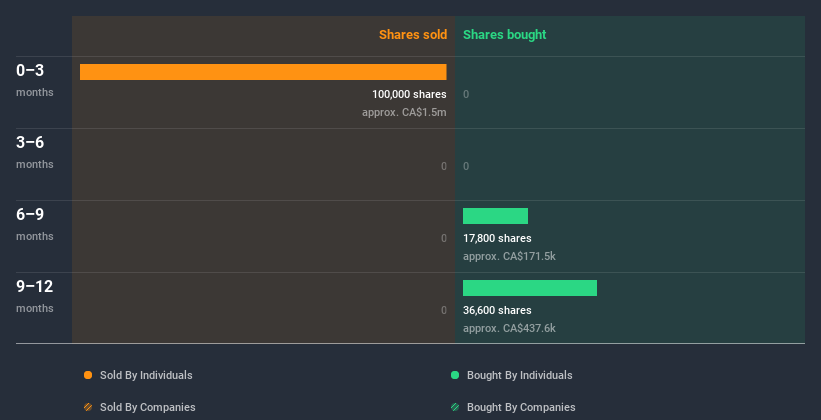Click the 0 bought value in 0–3 months row
Image resolution: width=821 pixels, height=420 pixels.
(466, 94)
